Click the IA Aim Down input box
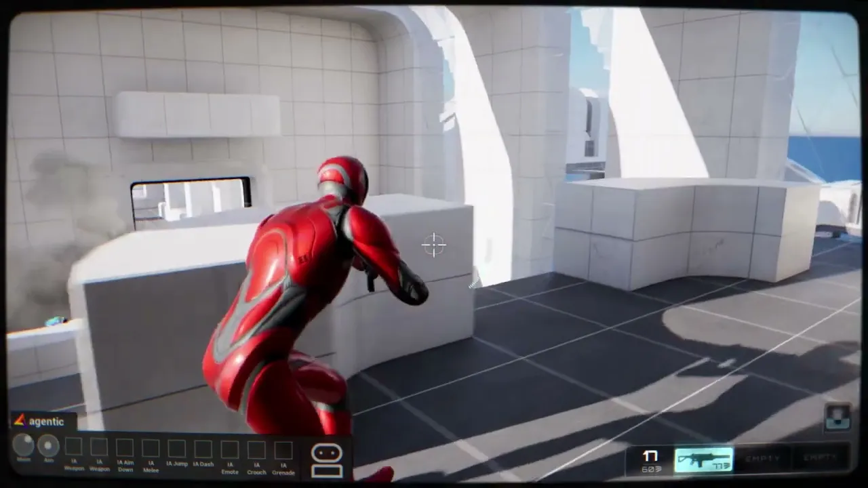The width and height of the screenshot is (868, 488). click(x=125, y=448)
